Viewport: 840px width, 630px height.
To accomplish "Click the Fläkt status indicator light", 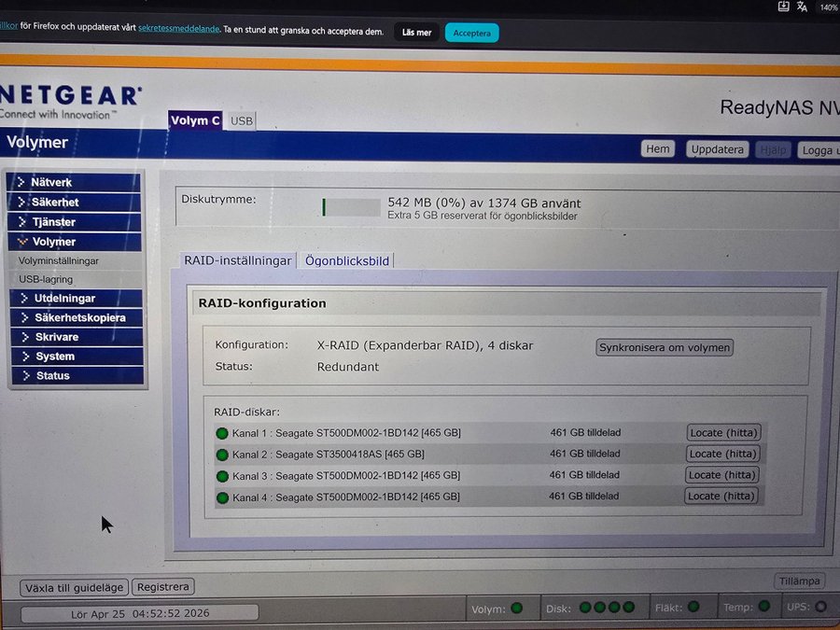I will click(693, 607).
